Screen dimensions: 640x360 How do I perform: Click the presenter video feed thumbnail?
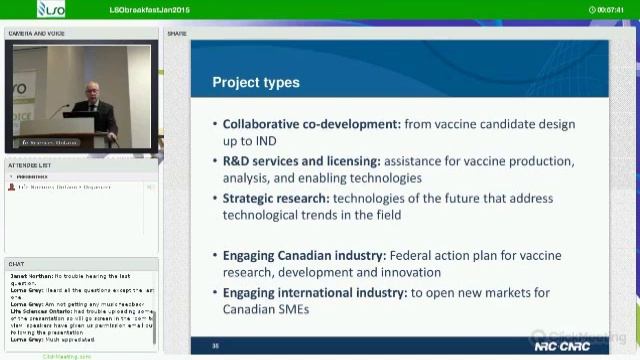tap(82, 96)
